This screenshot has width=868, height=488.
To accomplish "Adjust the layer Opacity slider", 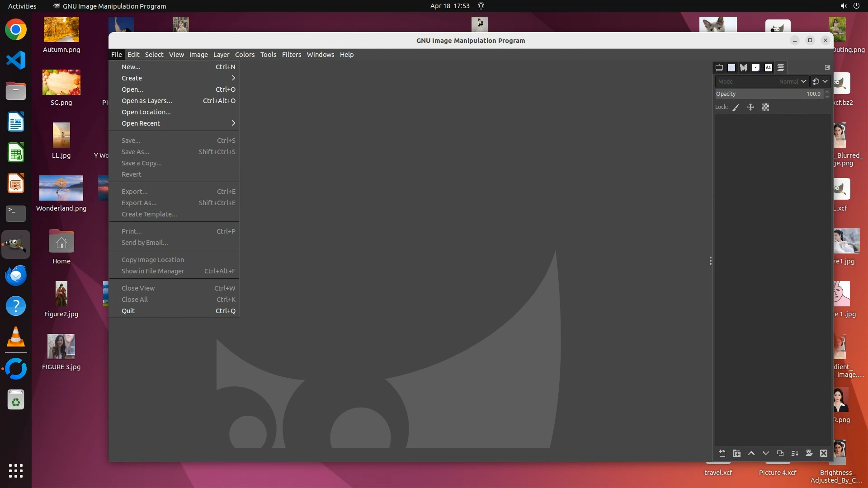I will 769,94.
